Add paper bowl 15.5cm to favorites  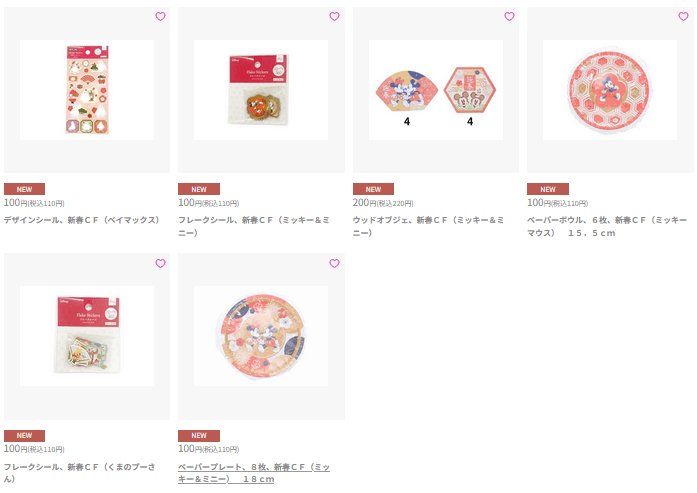pos(683,16)
